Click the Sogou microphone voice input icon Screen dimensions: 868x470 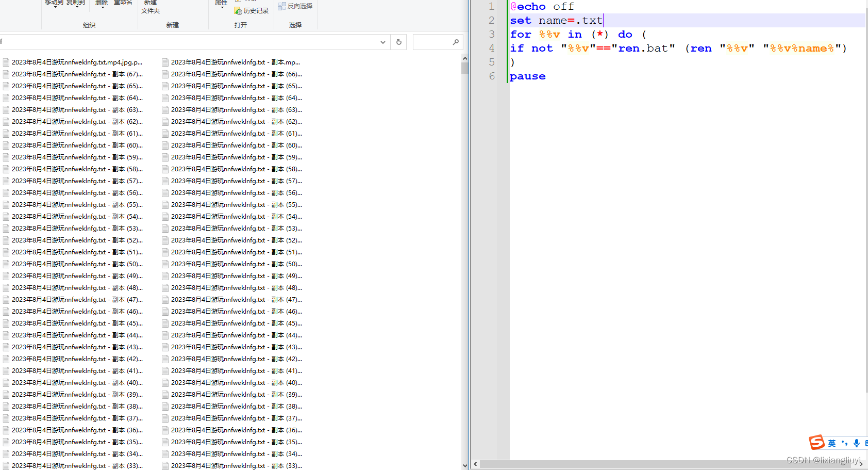click(x=857, y=443)
